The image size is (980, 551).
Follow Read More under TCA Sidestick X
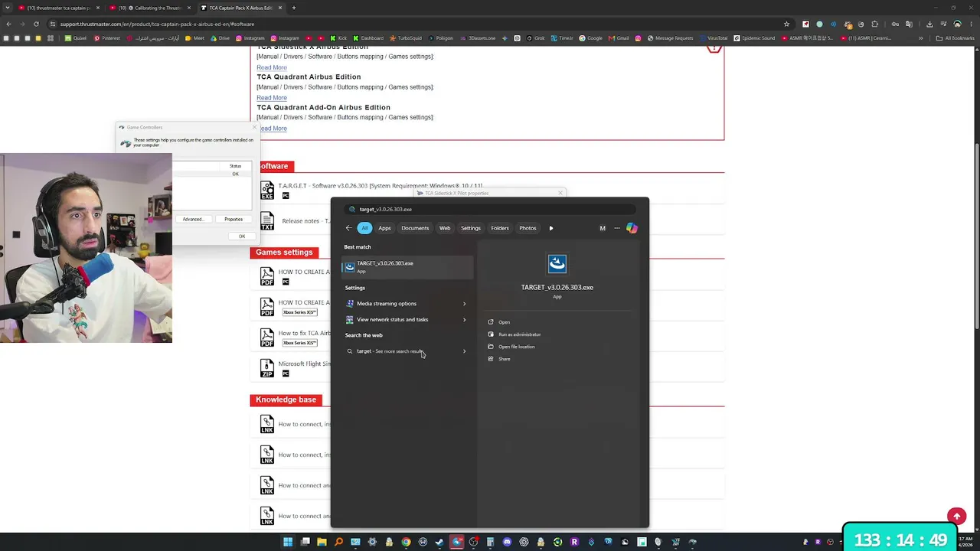(x=272, y=67)
